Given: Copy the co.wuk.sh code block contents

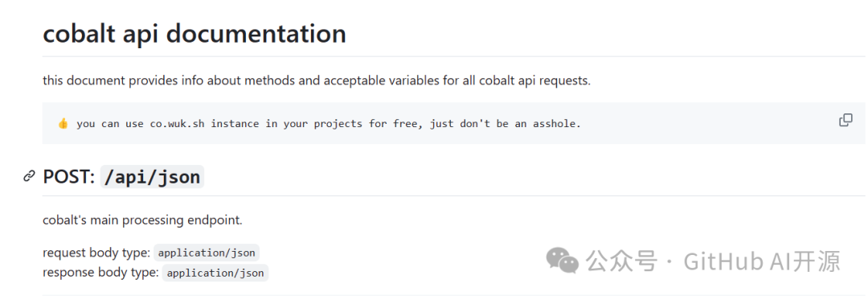Looking at the screenshot, I should [845, 120].
